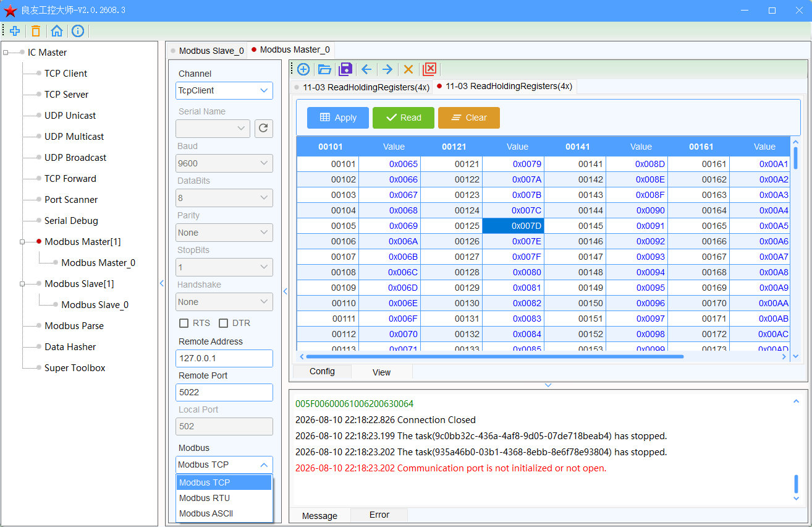Screen dimensions: 812x527
Task: Switch to the Modbus Master_0 tab
Action: 290,49
